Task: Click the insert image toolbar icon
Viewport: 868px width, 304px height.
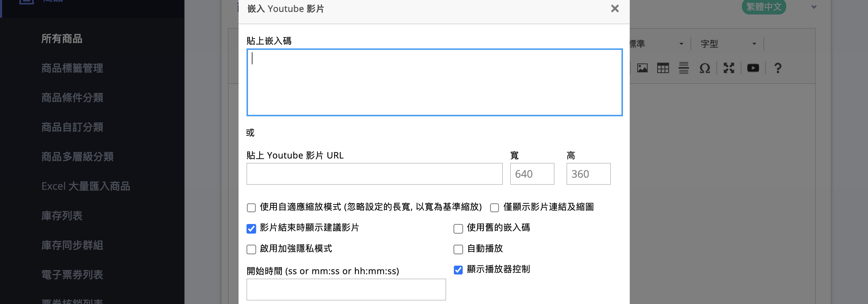Action: (642, 68)
